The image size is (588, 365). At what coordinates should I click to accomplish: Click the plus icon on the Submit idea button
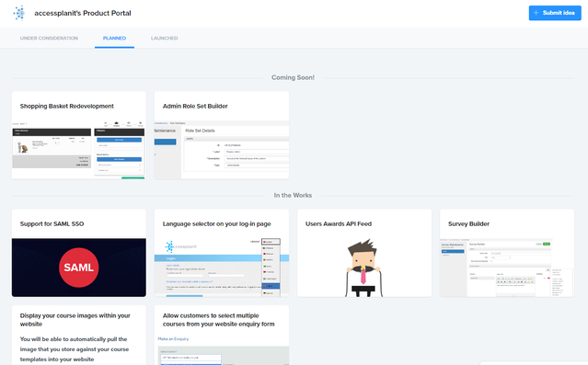[x=538, y=12]
